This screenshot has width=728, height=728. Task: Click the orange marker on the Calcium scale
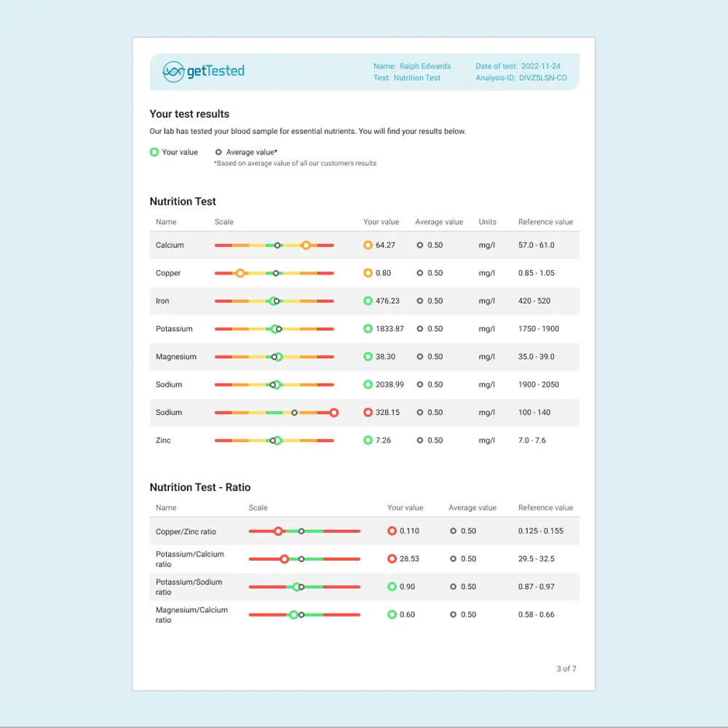(x=306, y=245)
